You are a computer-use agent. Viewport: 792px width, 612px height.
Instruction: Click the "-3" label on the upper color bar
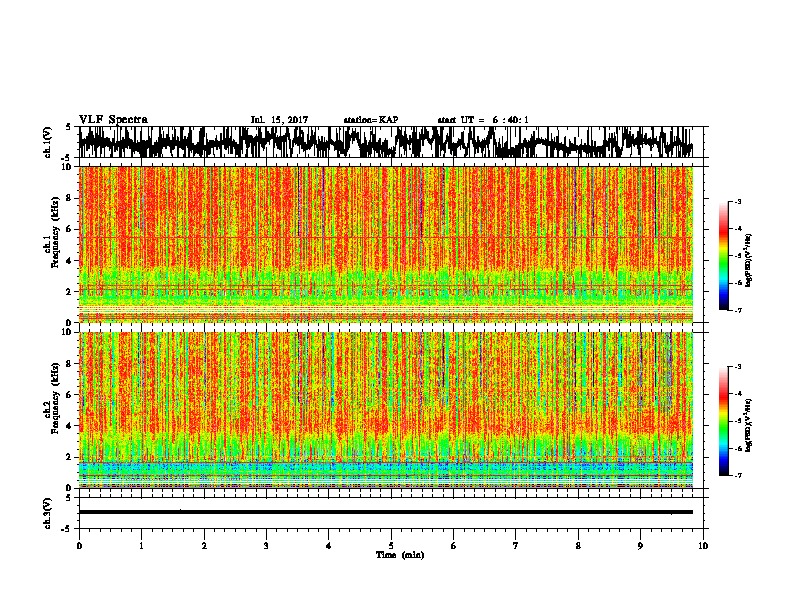coord(737,201)
